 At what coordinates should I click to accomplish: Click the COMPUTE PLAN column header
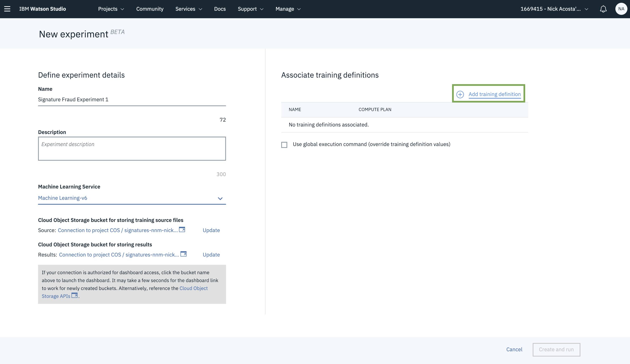point(375,109)
